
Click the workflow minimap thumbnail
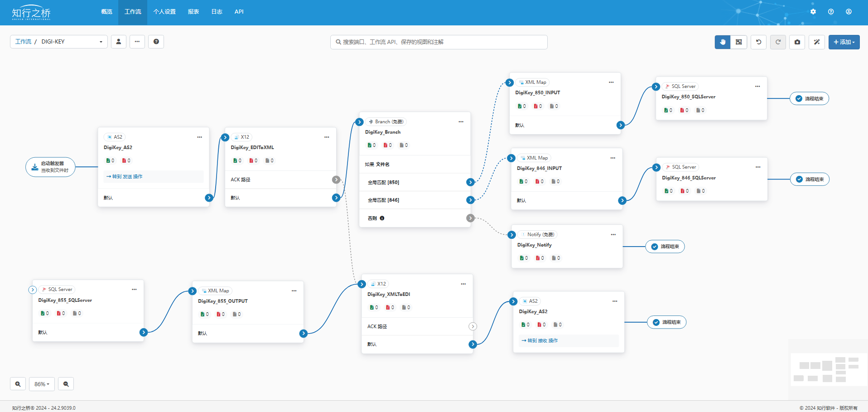click(829, 369)
